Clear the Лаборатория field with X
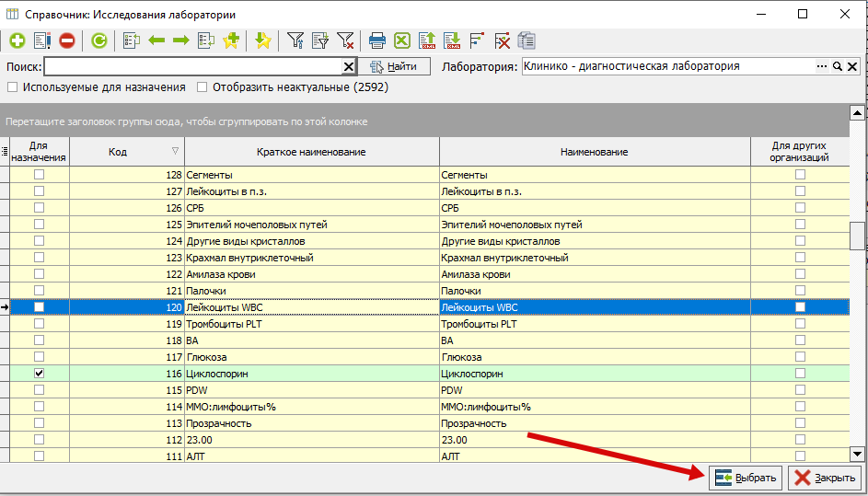This screenshot has width=868, height=496. 851,67
